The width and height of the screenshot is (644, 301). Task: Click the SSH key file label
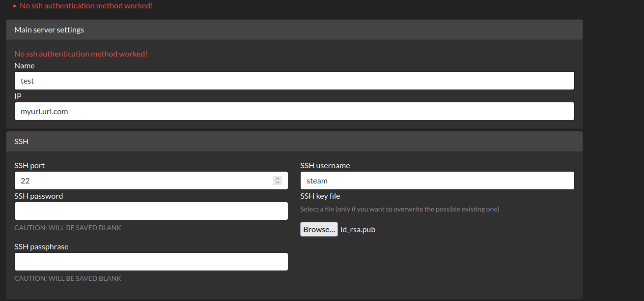[320, 196]
